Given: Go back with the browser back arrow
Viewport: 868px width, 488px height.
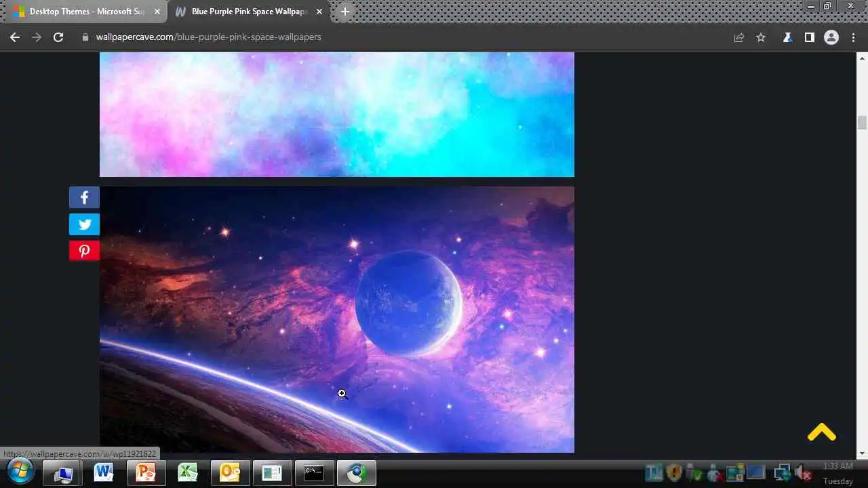Looking at the screenshot, I should click(15, 37).
